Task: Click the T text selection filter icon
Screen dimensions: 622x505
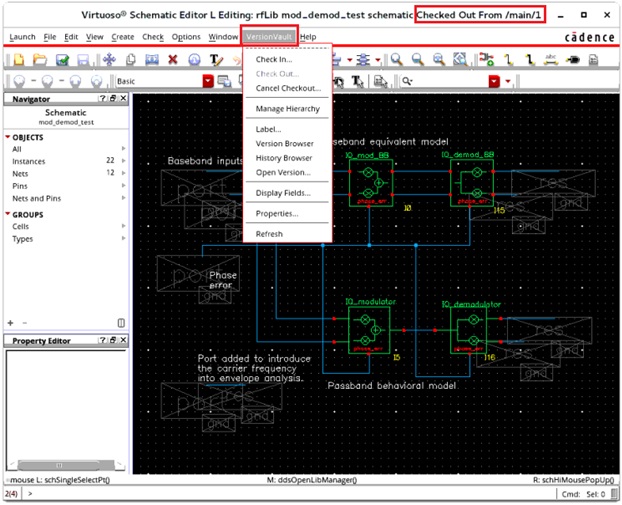Action: (357, 82)
